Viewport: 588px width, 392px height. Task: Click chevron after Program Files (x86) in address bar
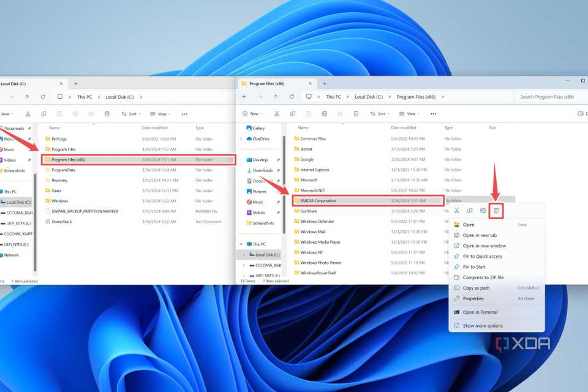(442, 97)
